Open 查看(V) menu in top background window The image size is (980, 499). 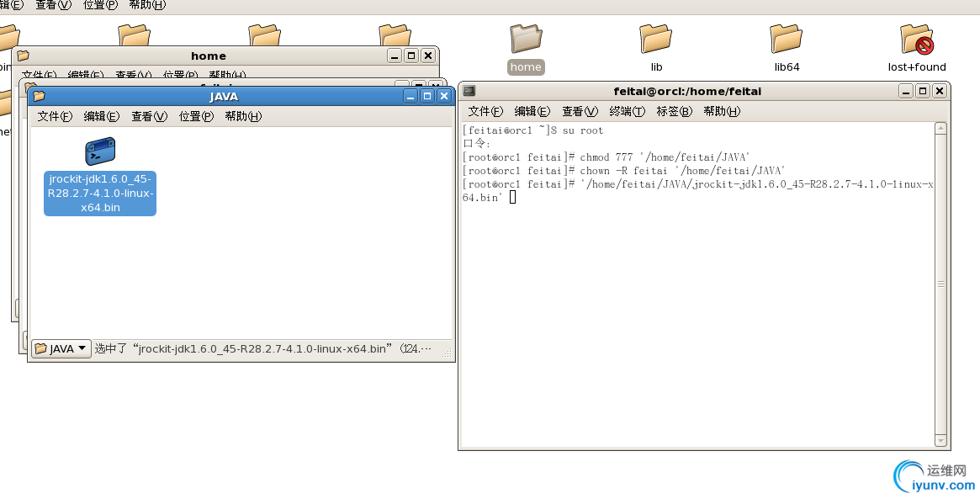[53, 5]
